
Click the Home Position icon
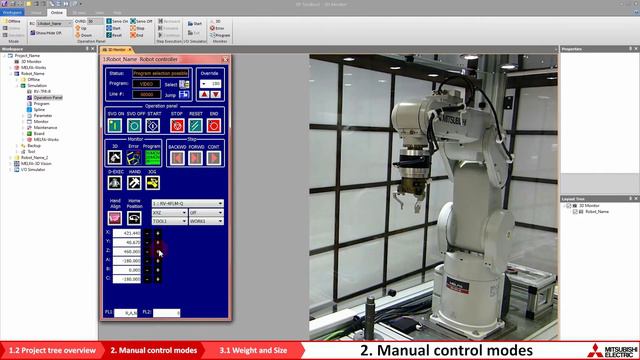[134, 218]
